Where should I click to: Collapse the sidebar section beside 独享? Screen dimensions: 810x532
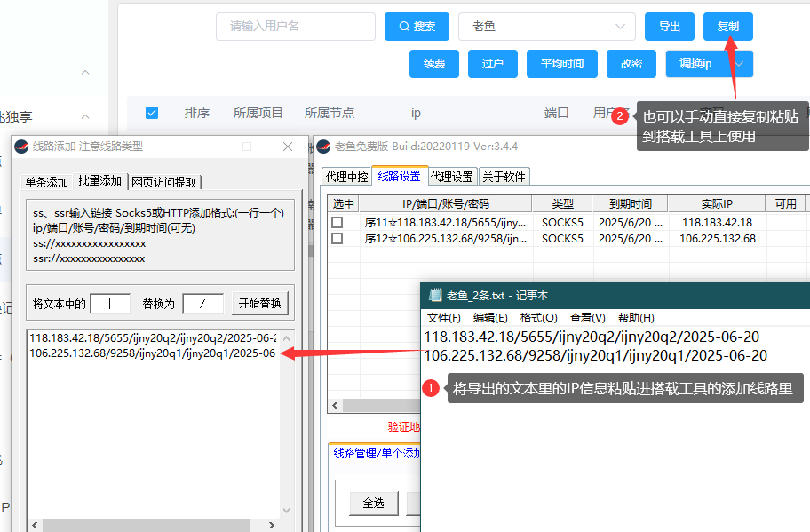click(x=86, y=116)
